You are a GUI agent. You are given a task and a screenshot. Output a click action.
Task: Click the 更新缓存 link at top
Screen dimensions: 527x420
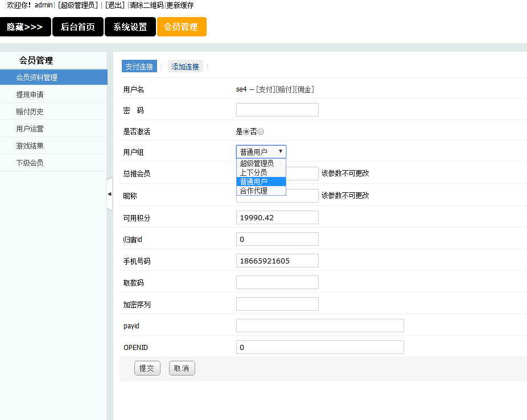180,5
